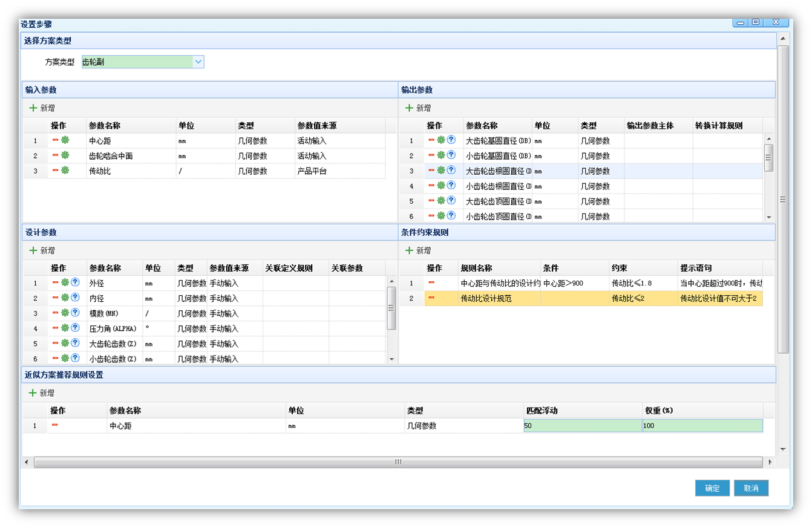The image size is (812, 528).
Task: Select the 中心距>900 condition cell
Action: pyautogui.click(x=575, y=283)
